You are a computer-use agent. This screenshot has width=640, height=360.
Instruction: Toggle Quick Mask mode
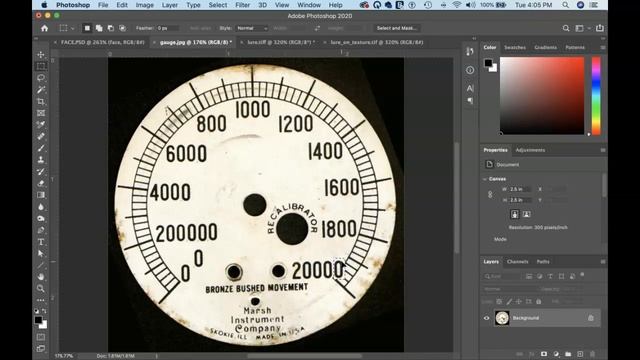41,337
